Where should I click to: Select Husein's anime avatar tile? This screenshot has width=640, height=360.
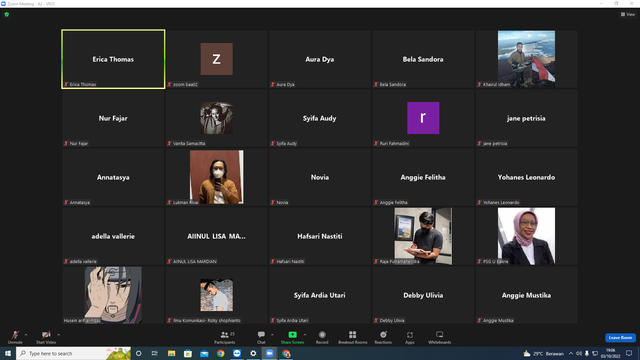(x=113, y=295)
